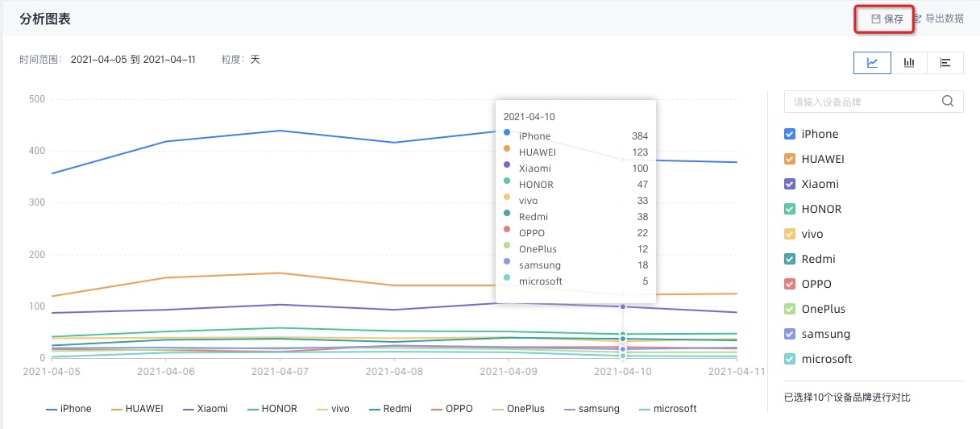Click the time range 2021-04-05 到 2021-04-11 text
The height and width of the screenshot is (429, 980).
click(x=133, y=60)
